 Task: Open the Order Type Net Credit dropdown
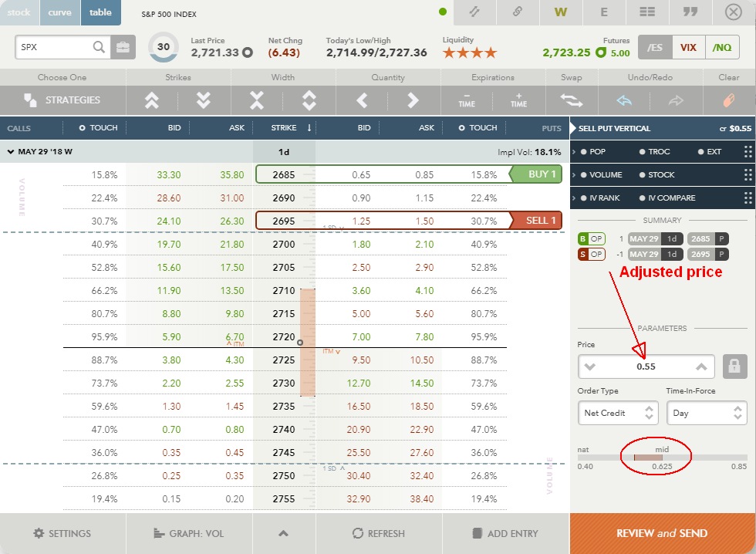coord(619,414)
